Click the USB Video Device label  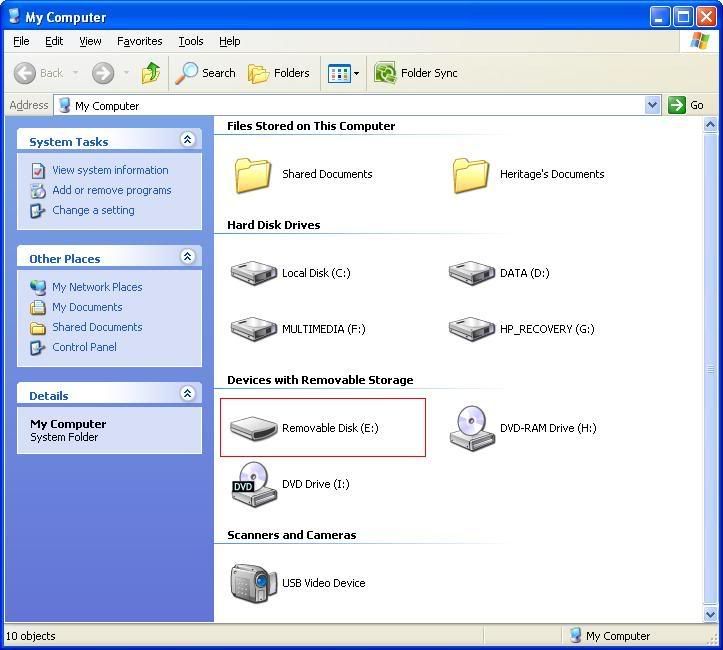324,583
